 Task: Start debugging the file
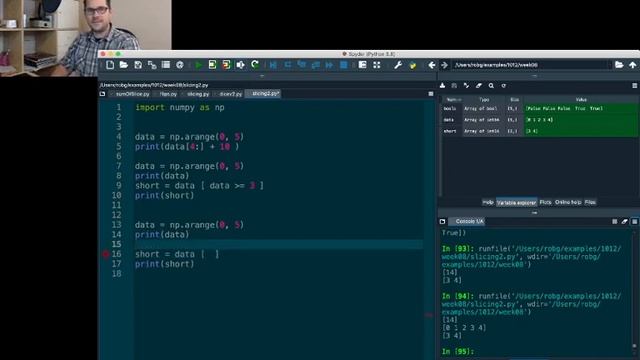tap(273, 65)
